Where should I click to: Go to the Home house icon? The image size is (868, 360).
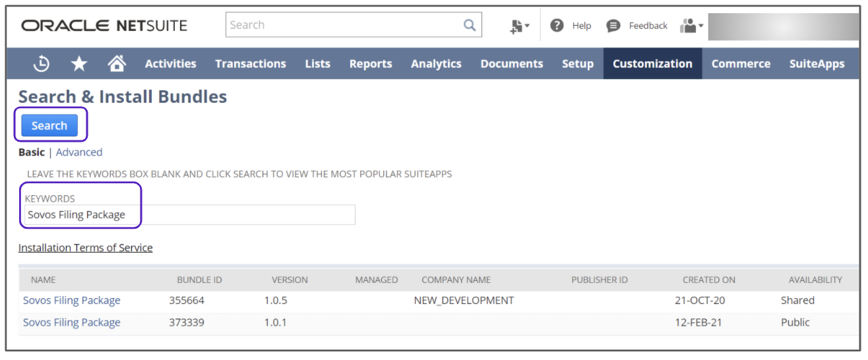pyautogui.click(x=117, y=63)
